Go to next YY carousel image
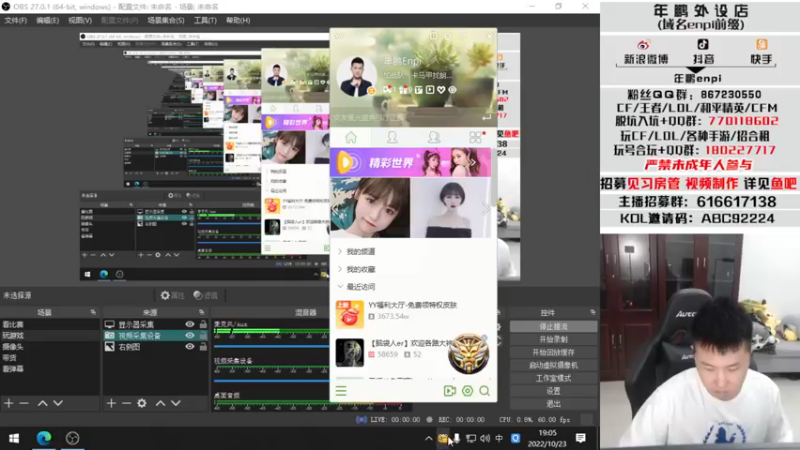The height and width of the screenshot is (450, 800). pyautogui.click(x=486, y=208)
